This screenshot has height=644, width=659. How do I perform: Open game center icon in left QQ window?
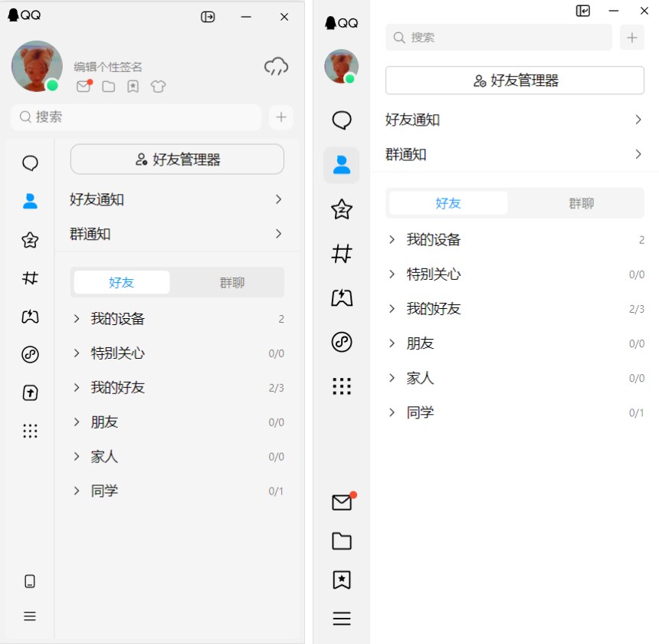[30, 316]
